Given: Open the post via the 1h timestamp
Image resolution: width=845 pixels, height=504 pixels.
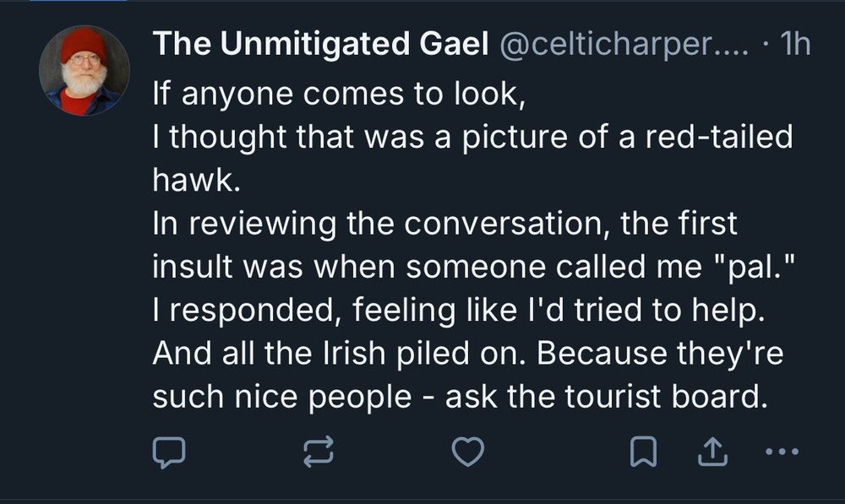Looking at the screenshot, I should (x=796, y=46).
